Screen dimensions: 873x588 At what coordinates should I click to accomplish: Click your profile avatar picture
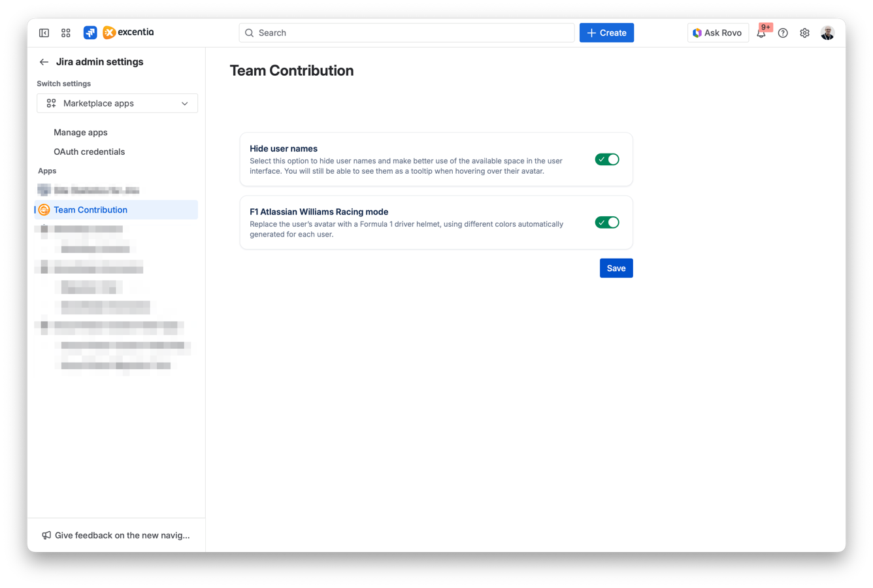click(827, 32)
